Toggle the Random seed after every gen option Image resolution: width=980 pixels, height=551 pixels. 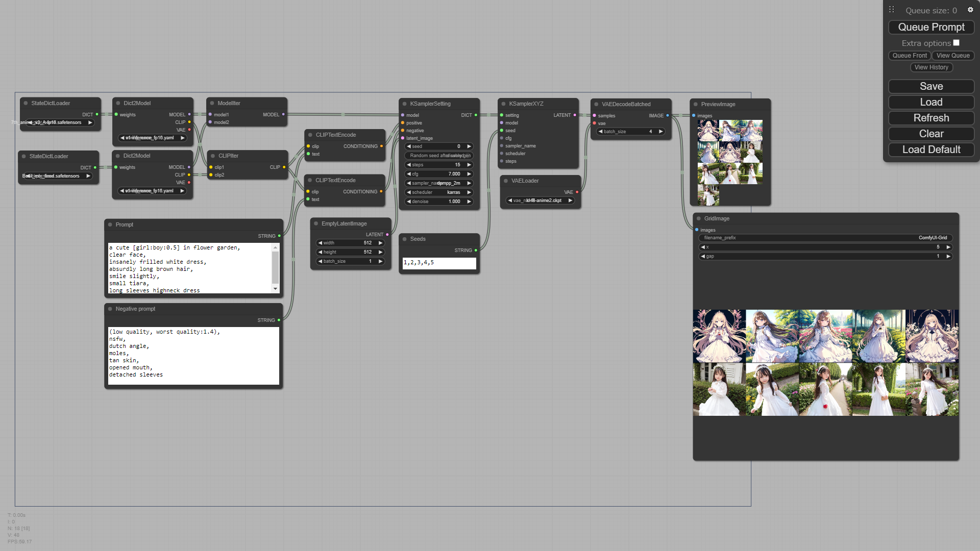tap(439, 156)
